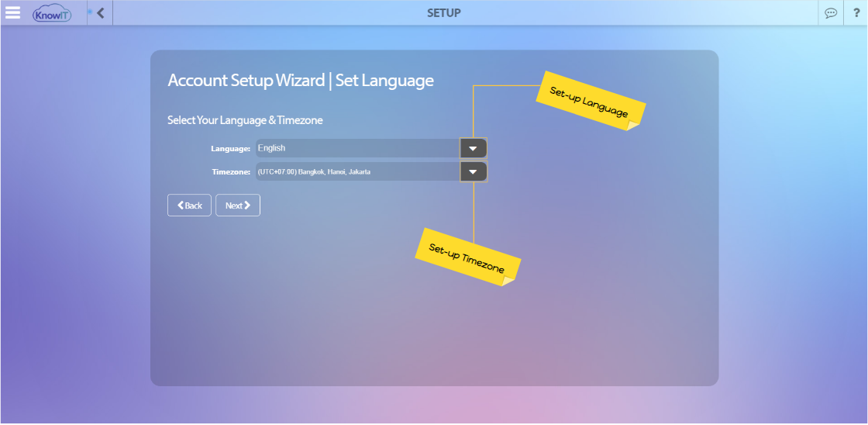
Task: Click the KnowIT cloud logo
Action: click(52, 13)
